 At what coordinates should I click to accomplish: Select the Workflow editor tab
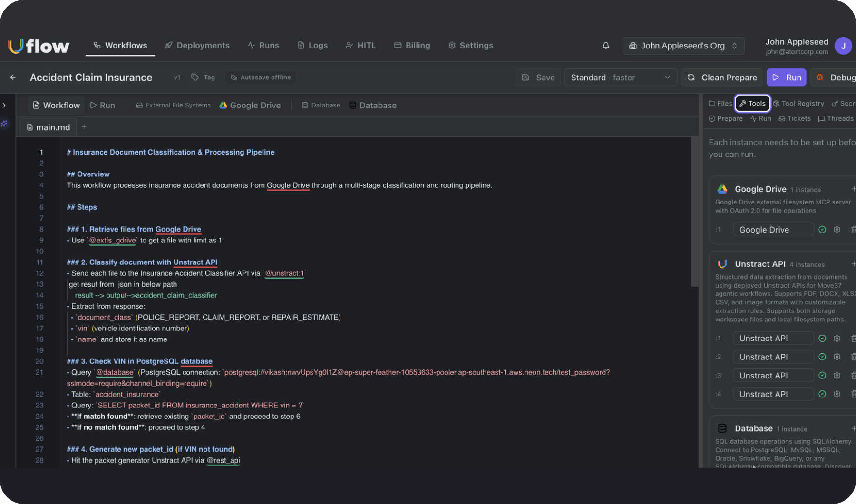[56, 105]
